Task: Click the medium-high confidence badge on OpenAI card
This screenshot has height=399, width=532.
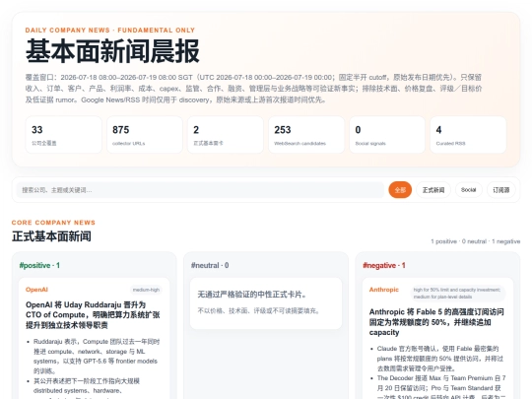Action: (x=146, y=290)
